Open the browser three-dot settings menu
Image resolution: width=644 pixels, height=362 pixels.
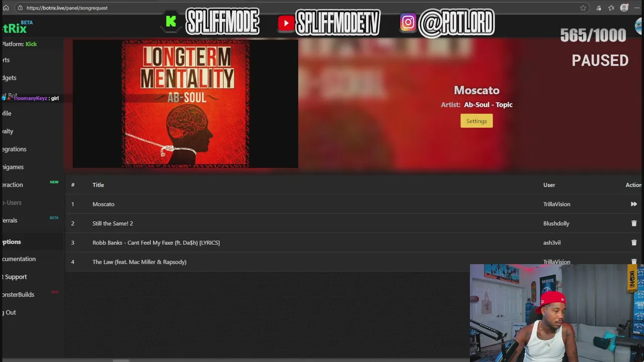pos(637,8)
